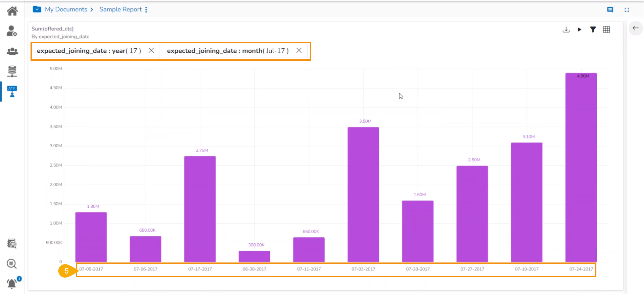Select the 07-10-2017 bar

pyautogui.click(x=527, y=202)
